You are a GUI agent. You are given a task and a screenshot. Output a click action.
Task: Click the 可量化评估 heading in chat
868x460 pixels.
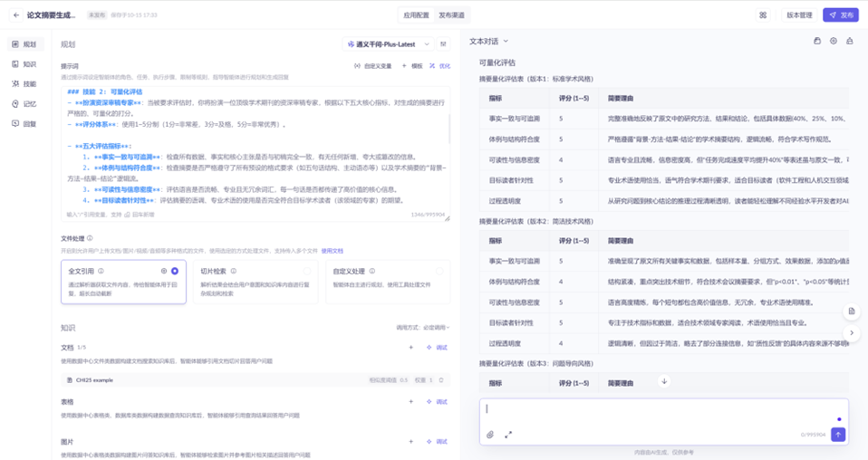point(497,63)
